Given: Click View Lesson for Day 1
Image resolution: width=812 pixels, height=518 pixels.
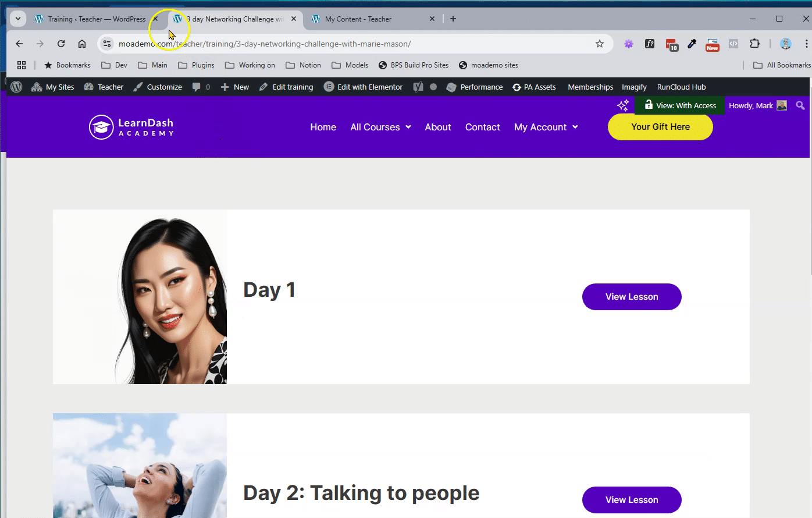Looking at the screenshot, I should pyautogui.click(x=632, y=297).
